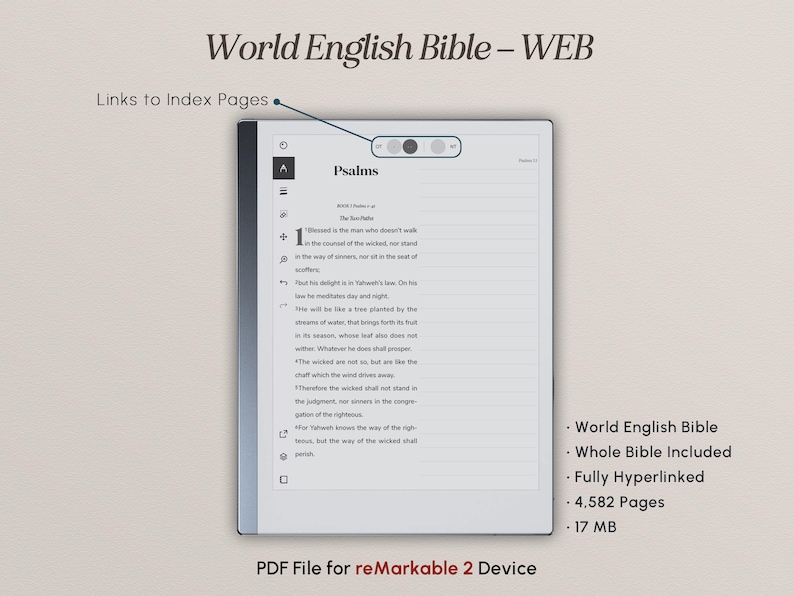The image size is (794, 596).
Task: Click line 'law he meditates day and night'
Action: tap(342, 296)
